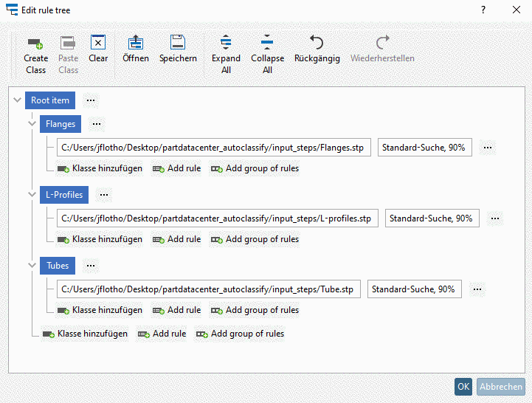Click Add rule at Root item level

pyautogui.click(x=162, y=334)
